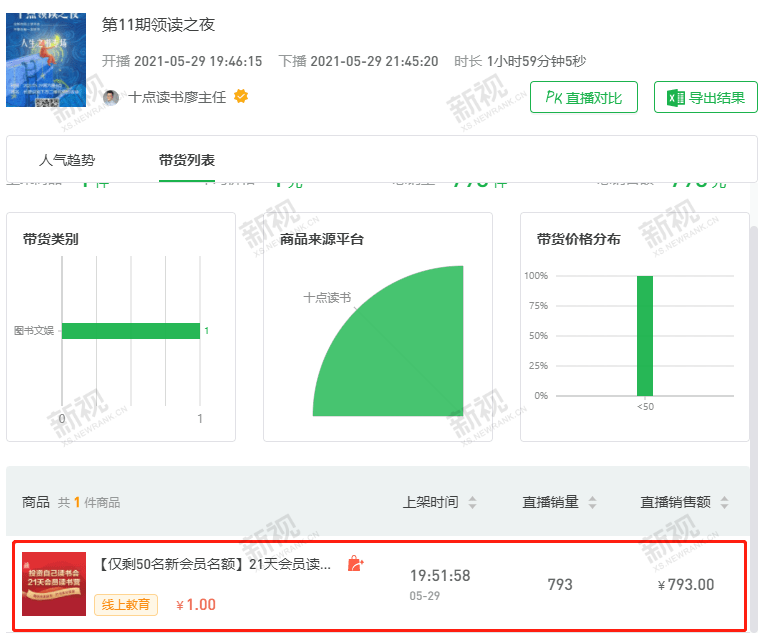Screen dimensions: 764x640
Task: Open the 十点读书廖主任 account name link
Action: click(x=180, y=97)
